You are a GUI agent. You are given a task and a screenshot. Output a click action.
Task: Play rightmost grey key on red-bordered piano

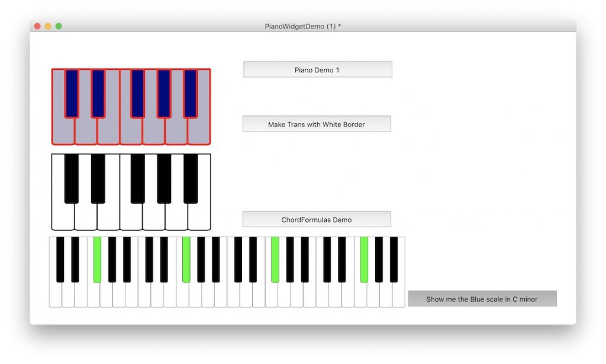click(x=199, y=131)
